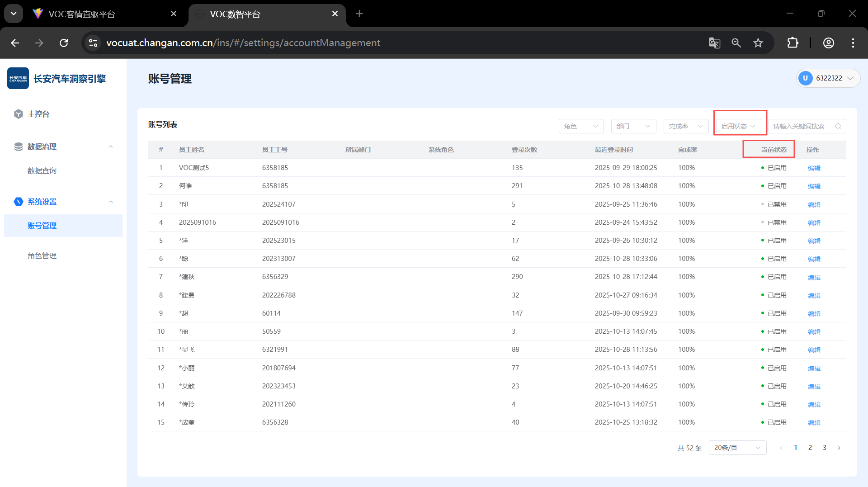Click the Google Translate icon in address bar

click(x=714, y=43)
